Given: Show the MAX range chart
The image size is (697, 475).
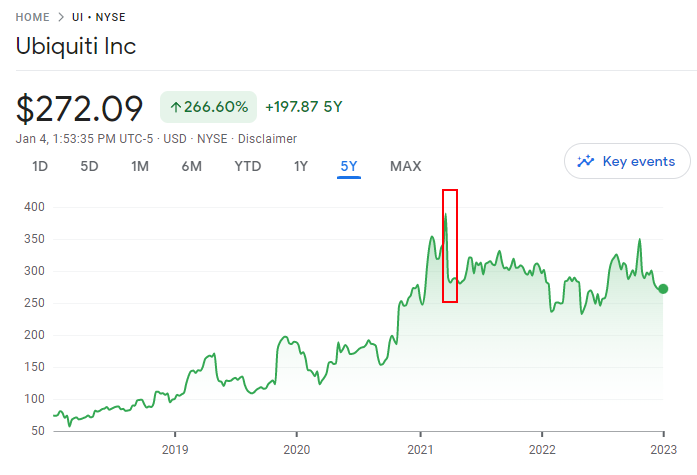Looking at the screenshot, I should point(405,166).
